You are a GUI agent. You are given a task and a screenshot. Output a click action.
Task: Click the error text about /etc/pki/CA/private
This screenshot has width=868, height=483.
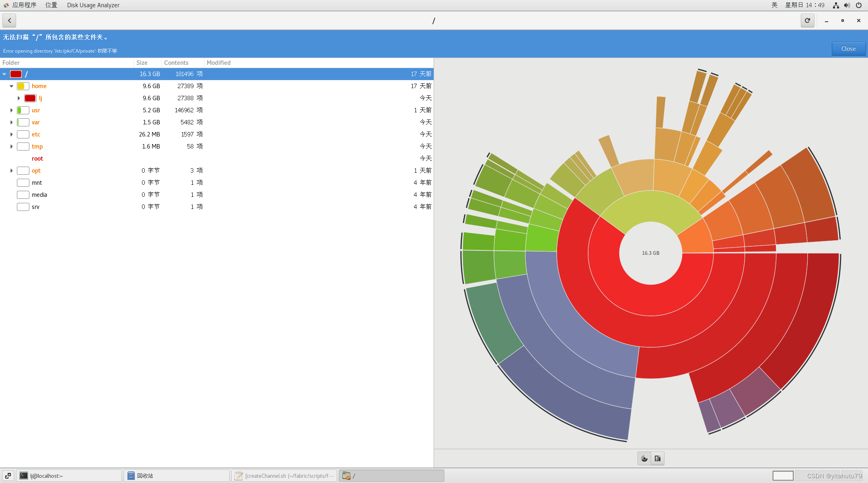60,51
